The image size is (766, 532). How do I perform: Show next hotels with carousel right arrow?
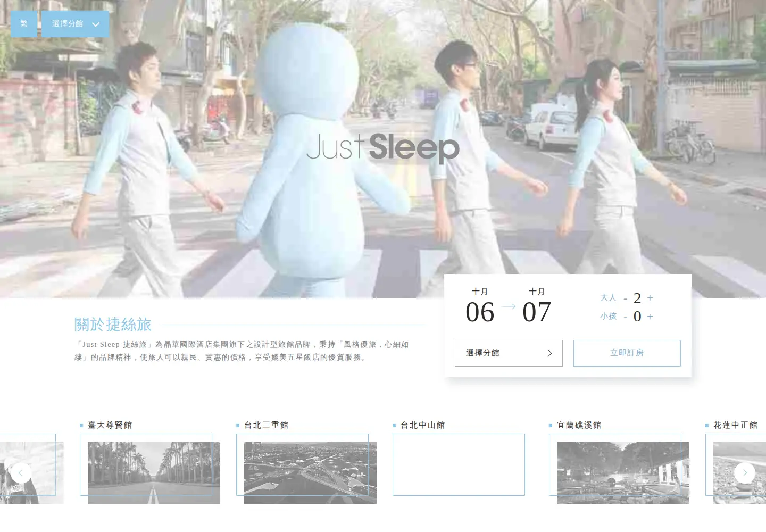tap(745, 473)
